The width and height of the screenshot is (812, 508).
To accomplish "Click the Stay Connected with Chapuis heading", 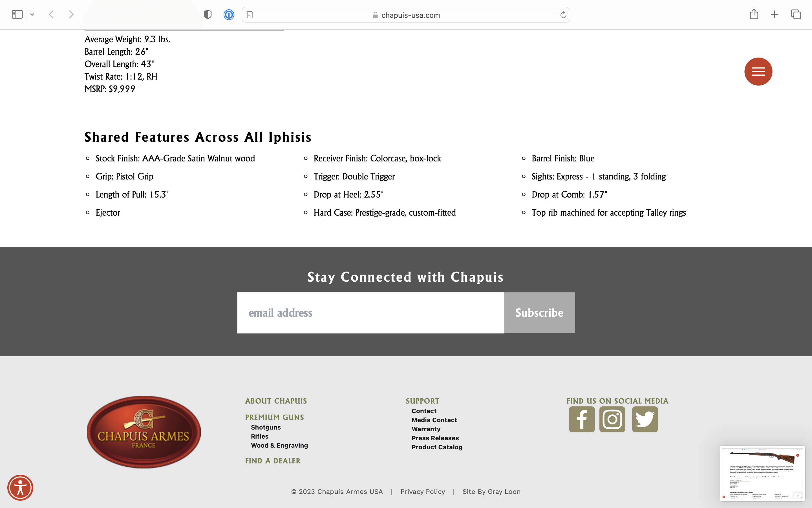I will click(x=406, y=277).
